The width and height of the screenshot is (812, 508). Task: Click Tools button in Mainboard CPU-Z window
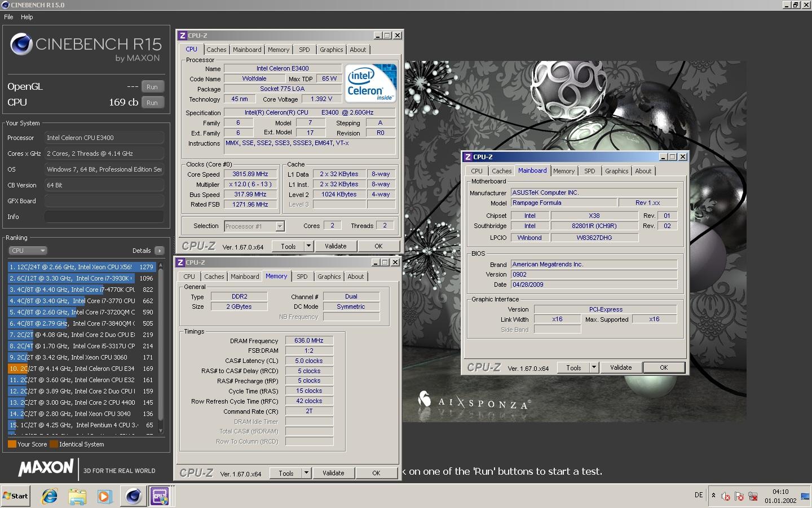tap(573, 367)
